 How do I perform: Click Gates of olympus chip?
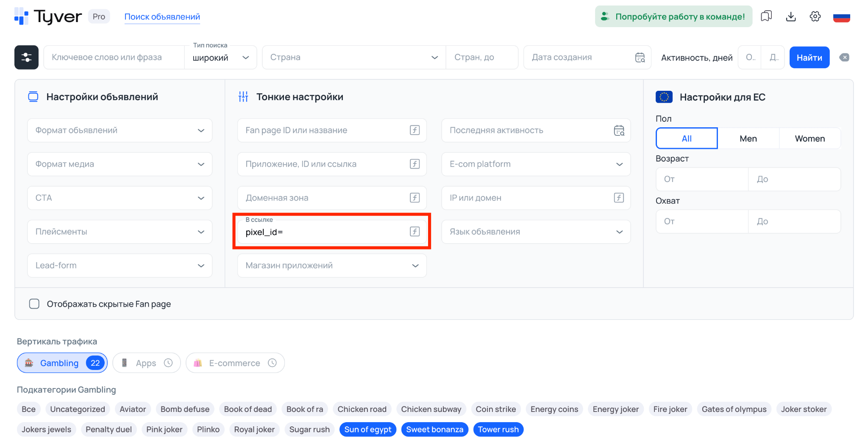734,409
